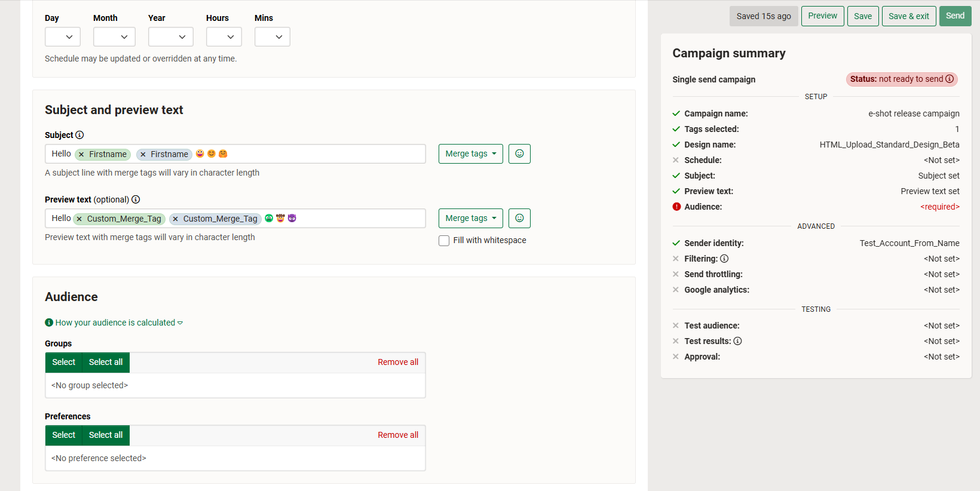
Task: Click the Google analytics cross icon
Action: (676, 290)
